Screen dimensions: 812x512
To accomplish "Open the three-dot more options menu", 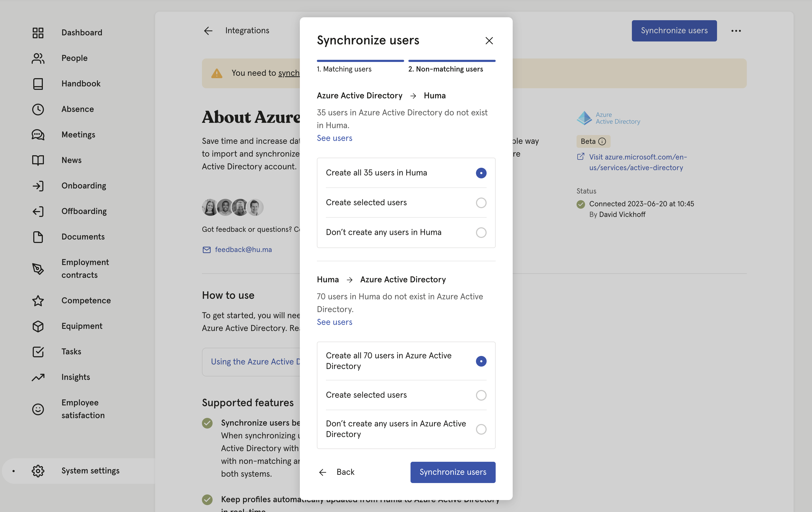I will [x=736, y=31].
